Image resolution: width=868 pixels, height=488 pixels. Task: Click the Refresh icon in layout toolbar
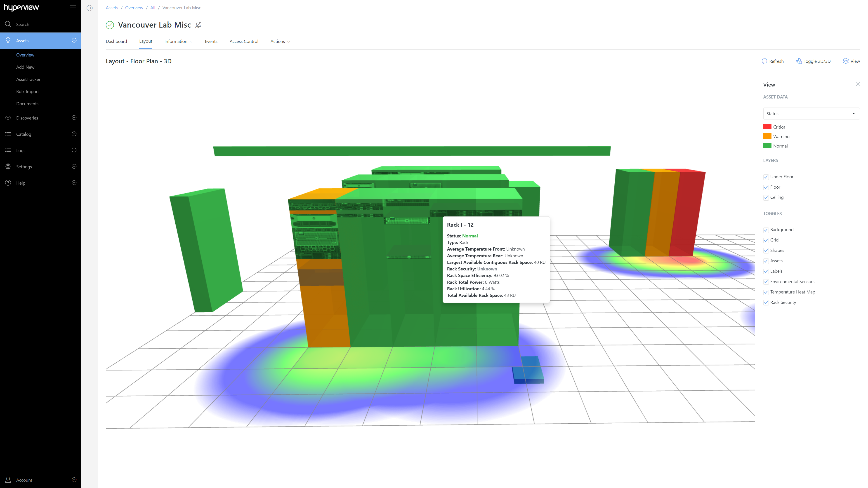point(764,61)
